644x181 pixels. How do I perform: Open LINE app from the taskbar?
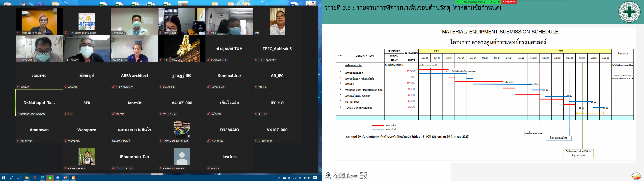point(50,178)
